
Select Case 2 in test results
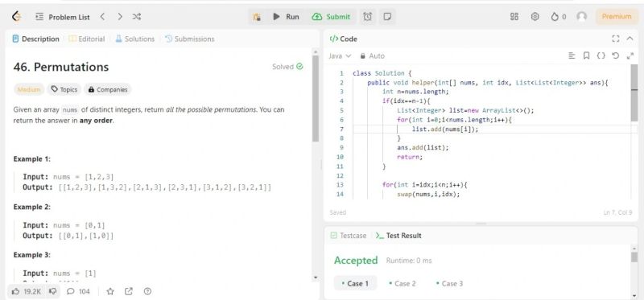(x=402, y=284)
